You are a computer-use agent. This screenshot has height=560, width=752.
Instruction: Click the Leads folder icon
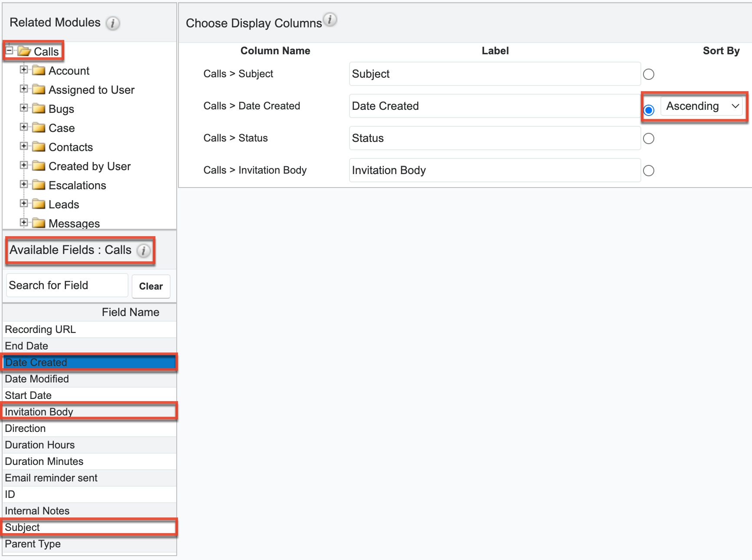coord(39,204)
